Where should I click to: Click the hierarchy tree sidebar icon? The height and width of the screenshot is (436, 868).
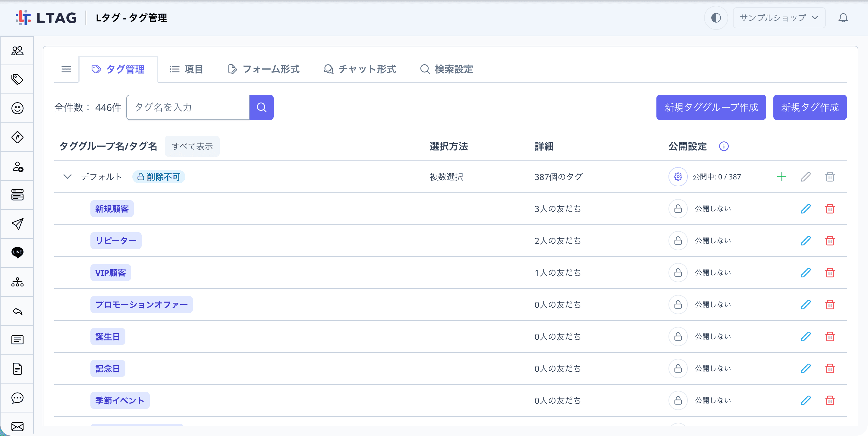pos(17,282)
